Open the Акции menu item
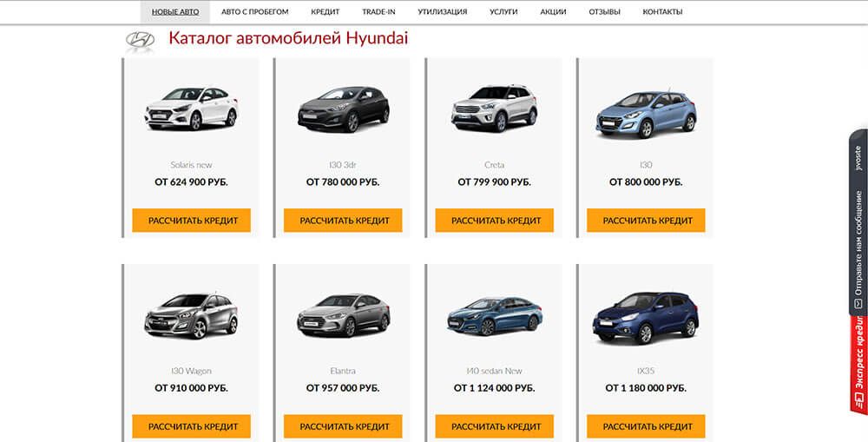Image resolution: width=868 pixels, height=442 pixels. pos(553,12)
